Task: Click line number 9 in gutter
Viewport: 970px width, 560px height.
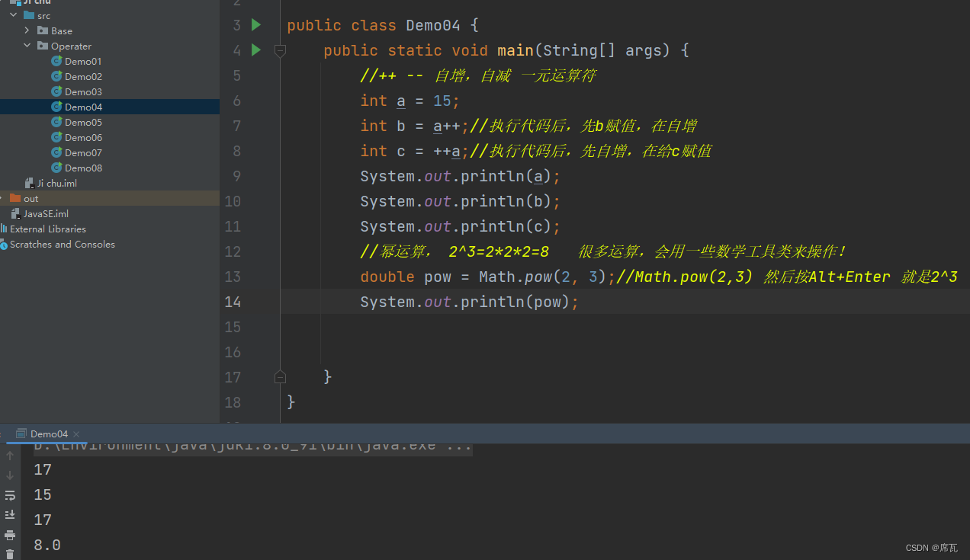Action: 236,176
